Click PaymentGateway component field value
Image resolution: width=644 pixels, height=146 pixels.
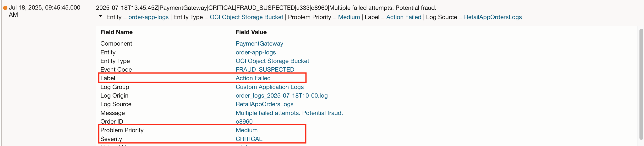click(x=259, y=44)
